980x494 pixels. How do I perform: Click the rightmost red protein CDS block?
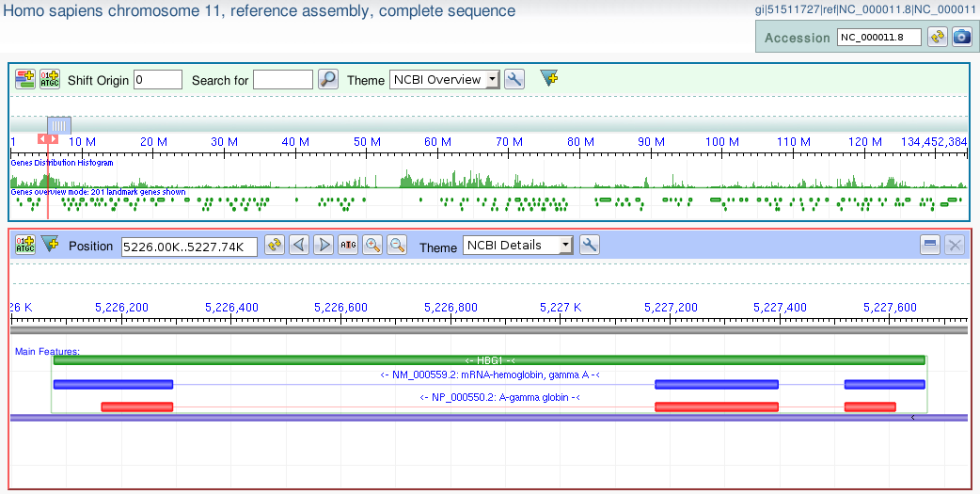[870, 406]
